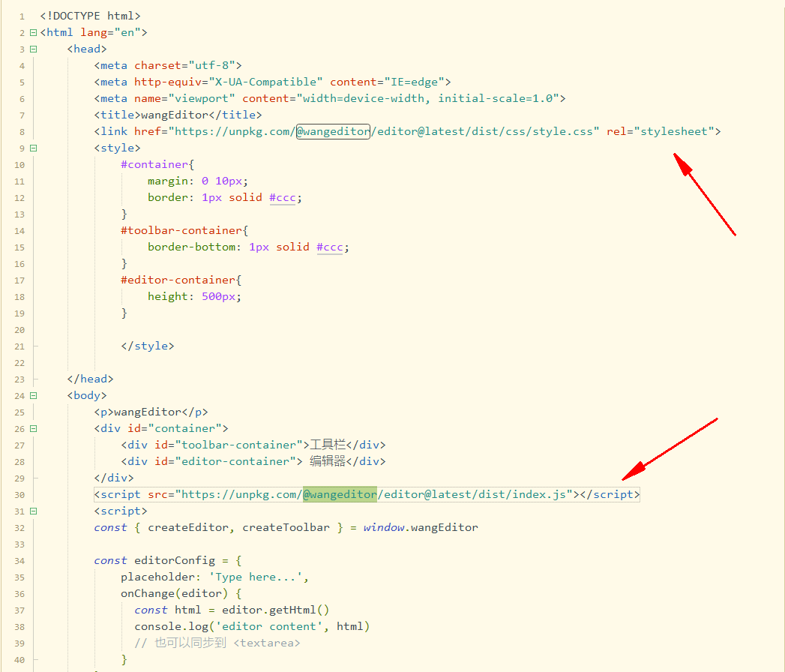Click the #editor-container selector
Viewport: 785px width, 672px height.
click(178, 280)
